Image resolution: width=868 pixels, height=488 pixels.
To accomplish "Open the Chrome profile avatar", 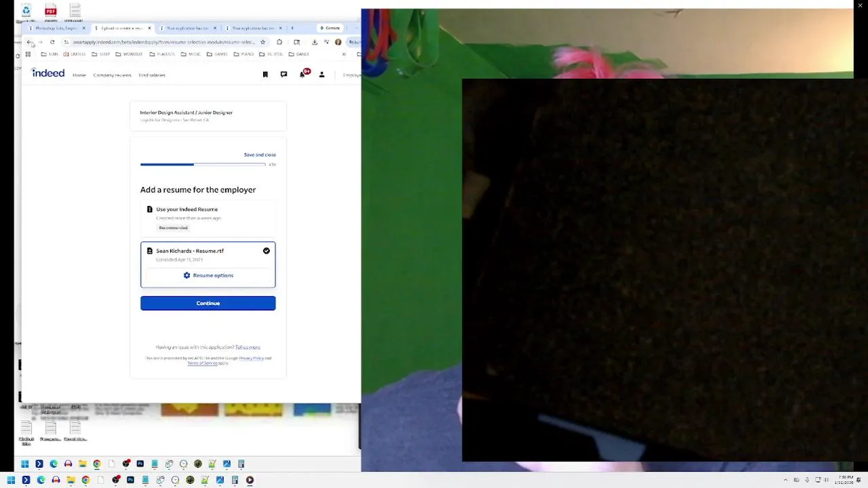I will pos(338,42).
